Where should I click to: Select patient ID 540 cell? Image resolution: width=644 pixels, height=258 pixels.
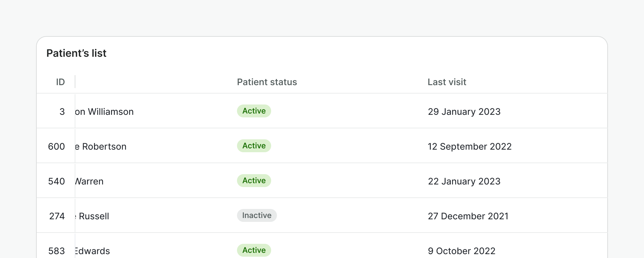tap(56, 181)
